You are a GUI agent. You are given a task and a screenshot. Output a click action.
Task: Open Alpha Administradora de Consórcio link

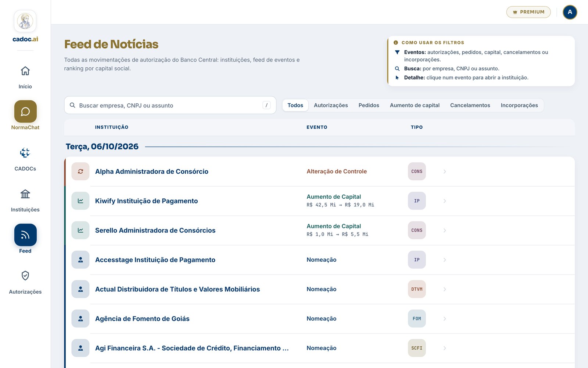point(152,171)
